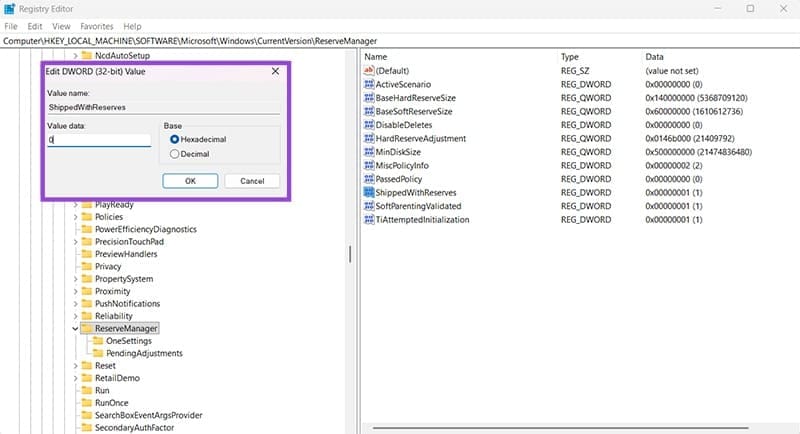Viewport: 800px width, 434px height.
Task: Select the TiAttemptedInitialization value name
Action: coord(422,219)
